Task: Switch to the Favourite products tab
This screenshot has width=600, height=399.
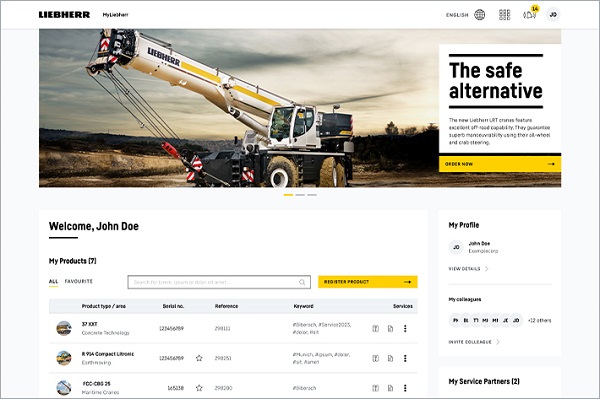Action: [x=78, y=282]
